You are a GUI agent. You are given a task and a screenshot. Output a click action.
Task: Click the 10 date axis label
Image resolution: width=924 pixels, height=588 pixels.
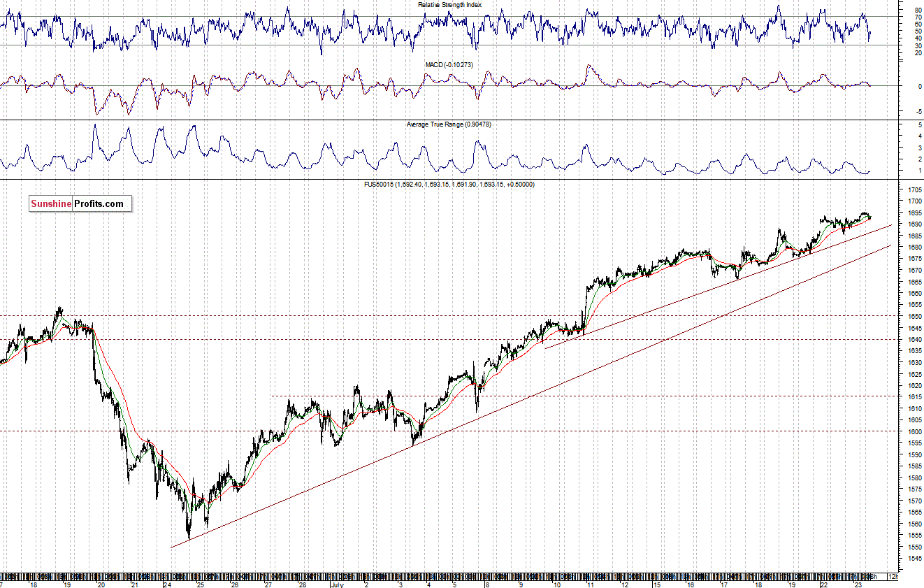tap(557, 585)
